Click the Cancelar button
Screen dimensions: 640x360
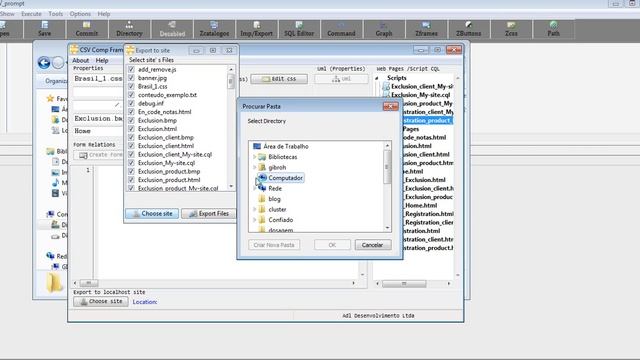pos(373,245)
